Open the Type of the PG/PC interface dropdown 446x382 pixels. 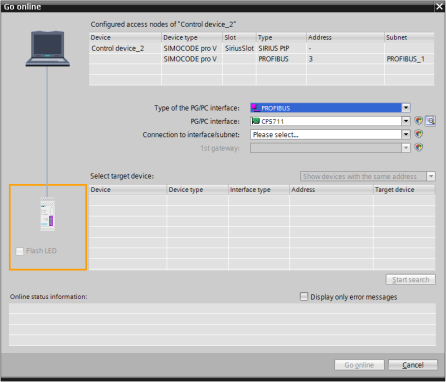pyautogui.click(x=406, y=108)
